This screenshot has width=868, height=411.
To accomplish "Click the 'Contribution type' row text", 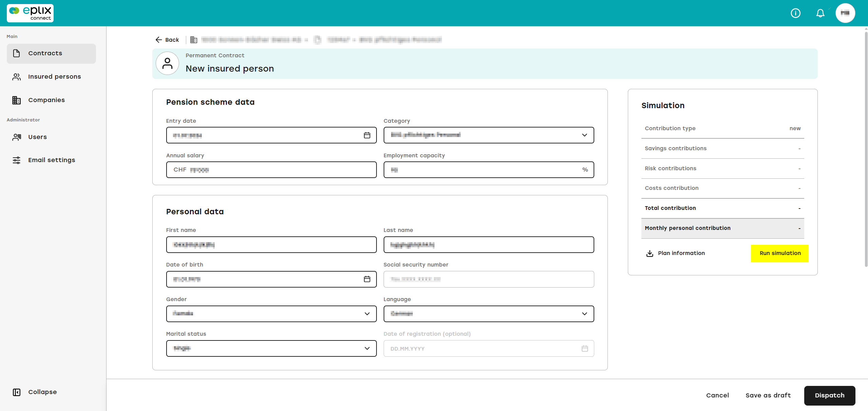I will click(x=670, y=129).
